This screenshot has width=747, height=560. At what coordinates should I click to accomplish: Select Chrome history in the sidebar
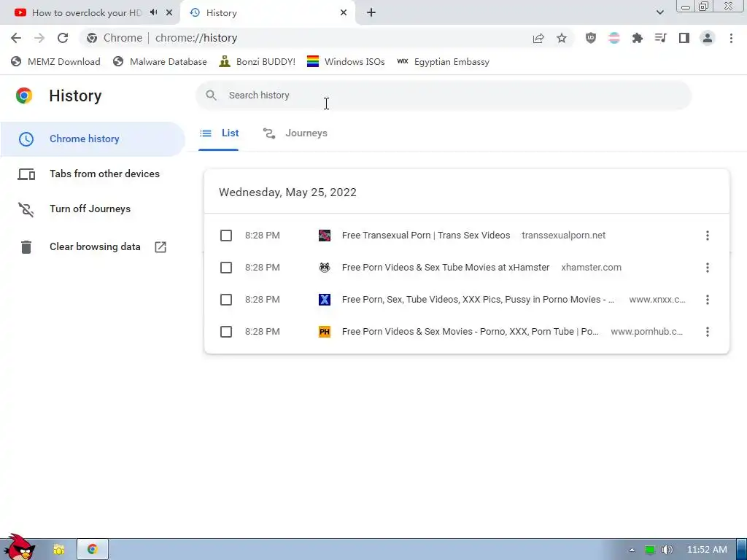[x=93, y=139]
